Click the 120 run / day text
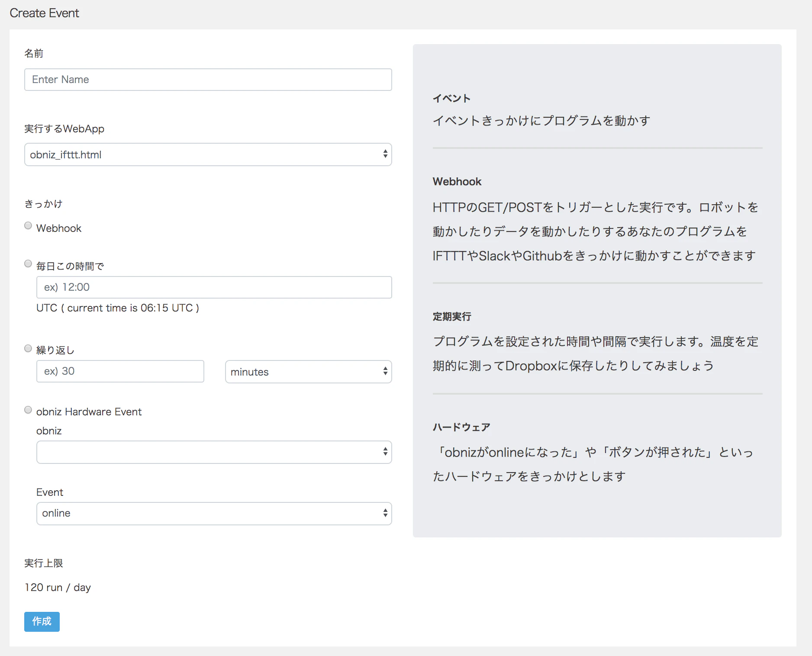812x656 pixels. (58, 588)
